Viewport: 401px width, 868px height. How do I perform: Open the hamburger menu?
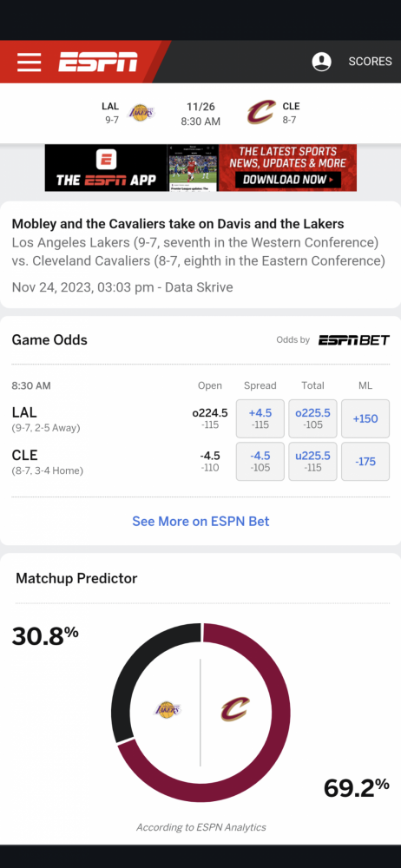[29, 62]
